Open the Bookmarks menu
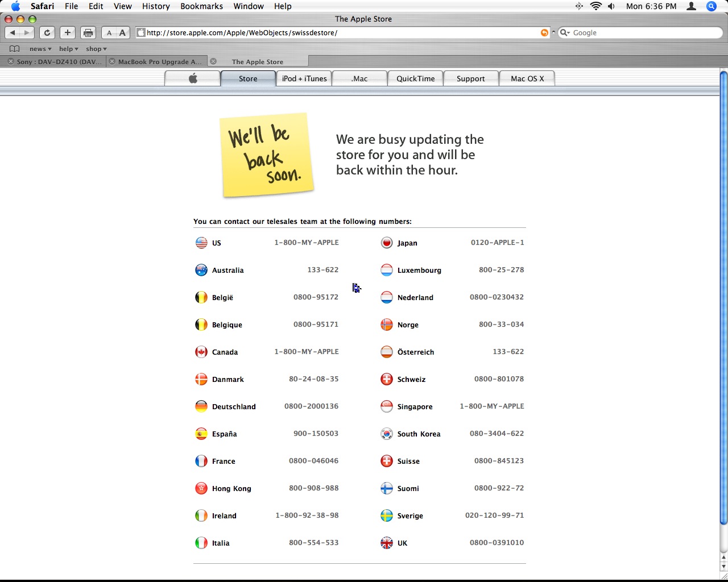 (x=202, y=6)
